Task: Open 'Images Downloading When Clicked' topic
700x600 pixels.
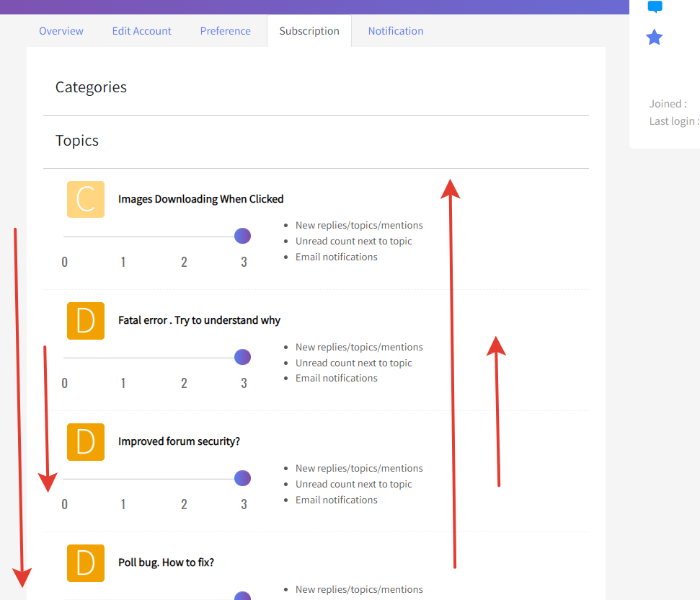Action: click(x=200, y=199)
